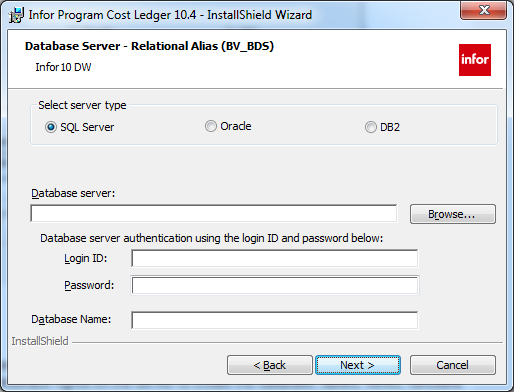Click into the Password field

click(275, 285)
